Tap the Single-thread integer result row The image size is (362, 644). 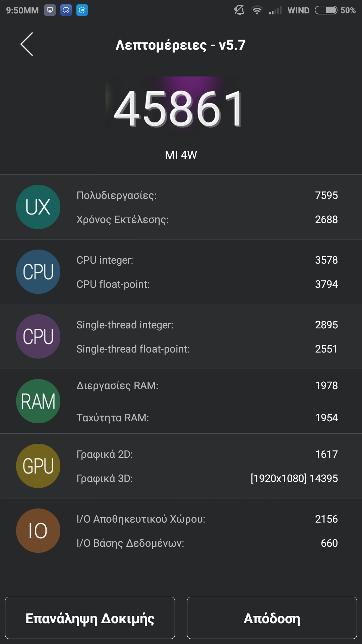pos(207,325)
